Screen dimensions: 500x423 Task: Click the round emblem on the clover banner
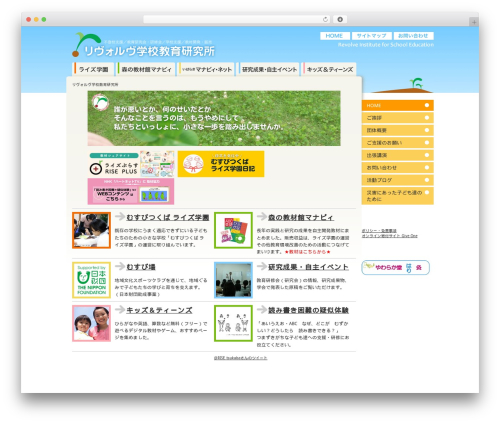(100, 102)
